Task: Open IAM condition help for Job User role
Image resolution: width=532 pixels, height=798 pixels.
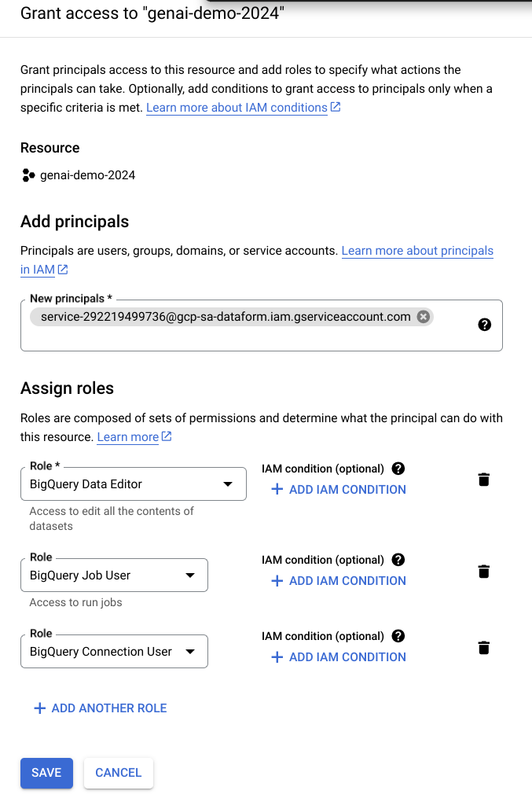Action: (x=398, y=560)
